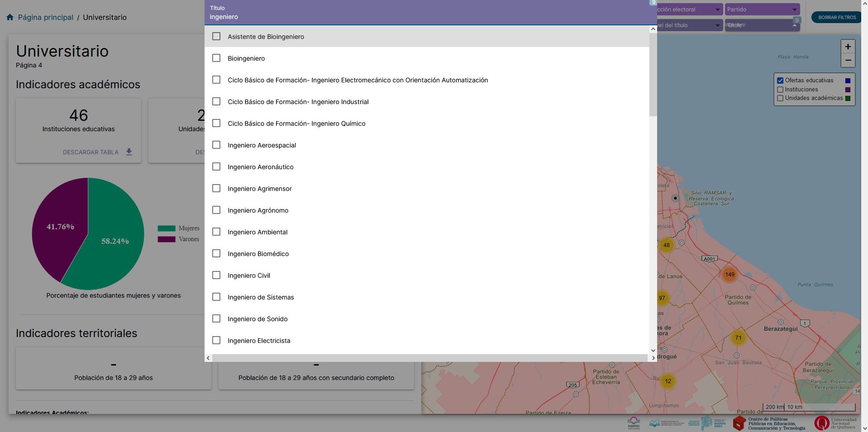Select the Ingeniero Civil checkbox
This screenshot has width=868, height=432.
[x=216, y=275]
